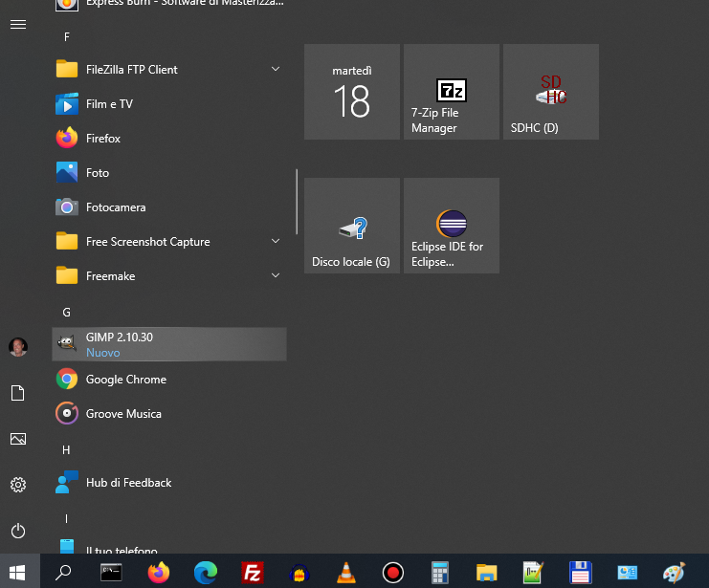Open Calculator from the taskbar
The width and height of the screenshot is (709, 588).
click(x=439, y=573)
